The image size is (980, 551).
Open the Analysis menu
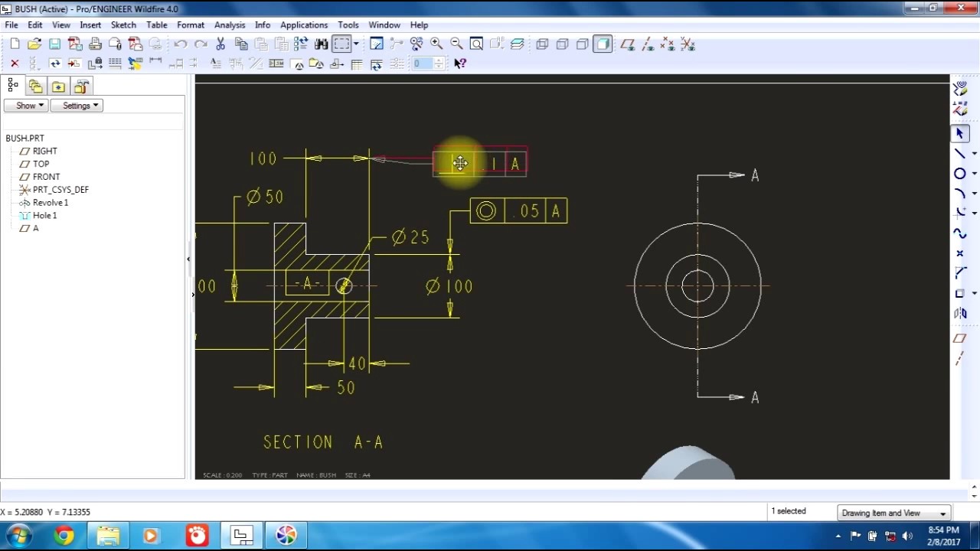pyautogui.click(x=230, y=24)
